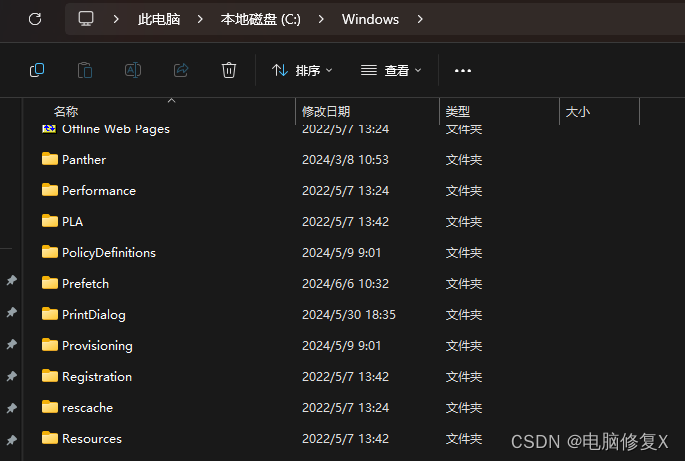This screenshot has height=461, width=685.
Task: Click the pin icon beside Resources row
Action: [x=12, y=440]
